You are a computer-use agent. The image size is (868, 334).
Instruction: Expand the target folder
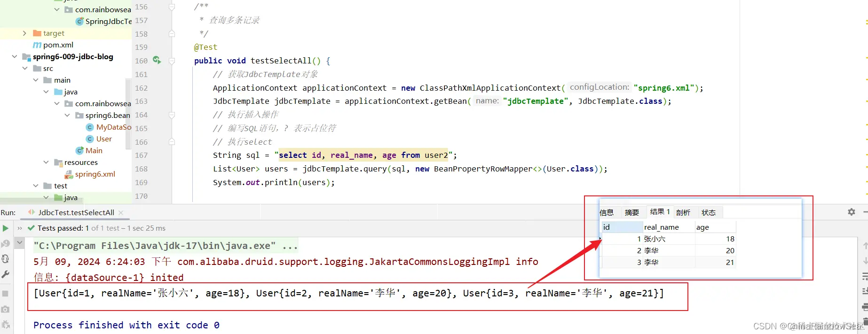24,33
